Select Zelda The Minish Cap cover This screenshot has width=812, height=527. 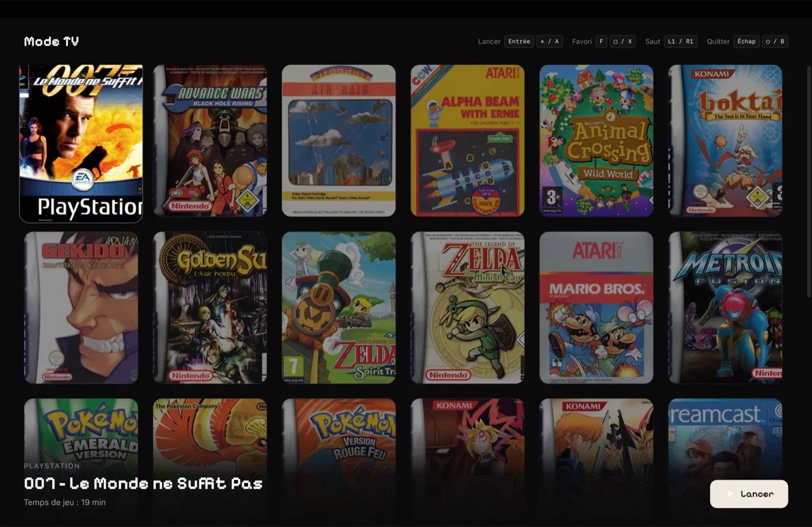[x=467, y=308]
